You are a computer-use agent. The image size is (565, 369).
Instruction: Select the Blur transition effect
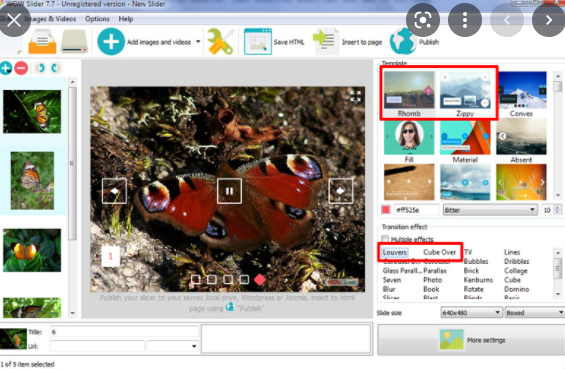click(389, 289)
